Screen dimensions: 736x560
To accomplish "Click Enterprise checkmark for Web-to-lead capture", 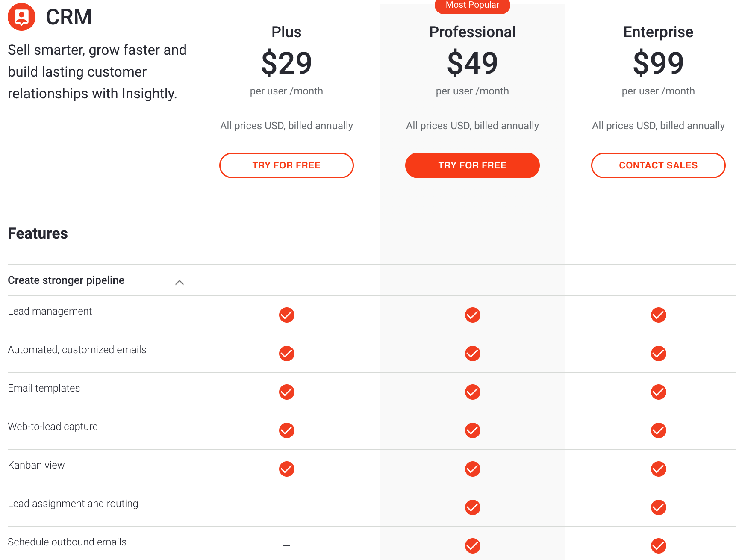I will (x=659, y=430).
